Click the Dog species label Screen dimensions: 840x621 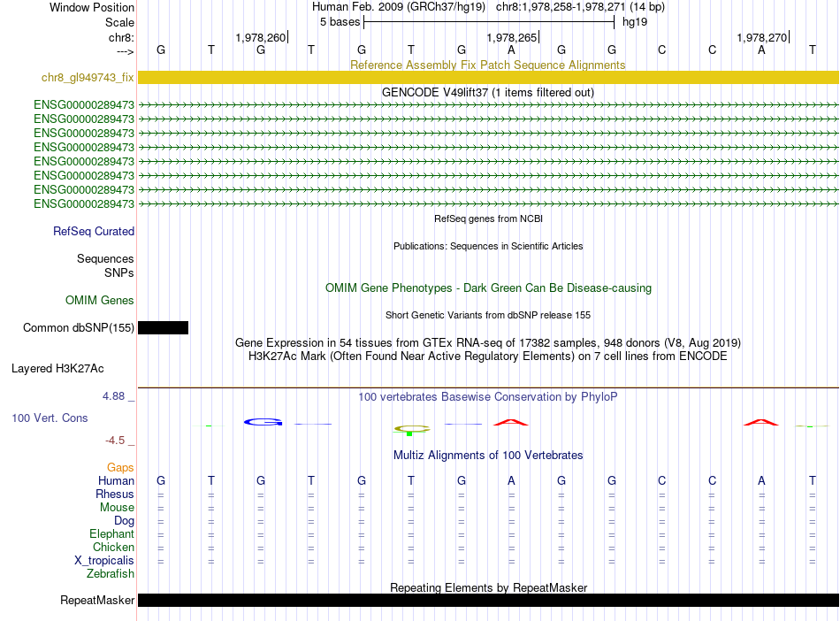(124, 521)
